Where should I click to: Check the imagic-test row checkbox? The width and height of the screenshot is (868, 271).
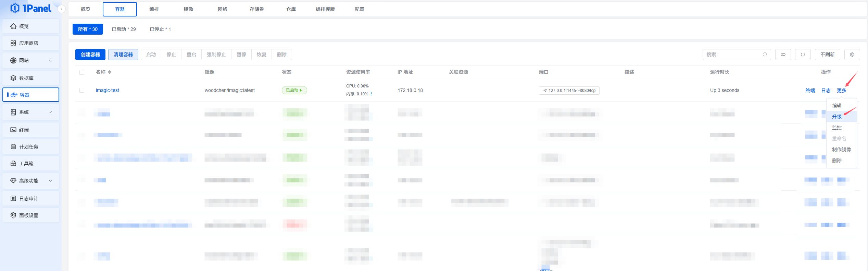82,90
